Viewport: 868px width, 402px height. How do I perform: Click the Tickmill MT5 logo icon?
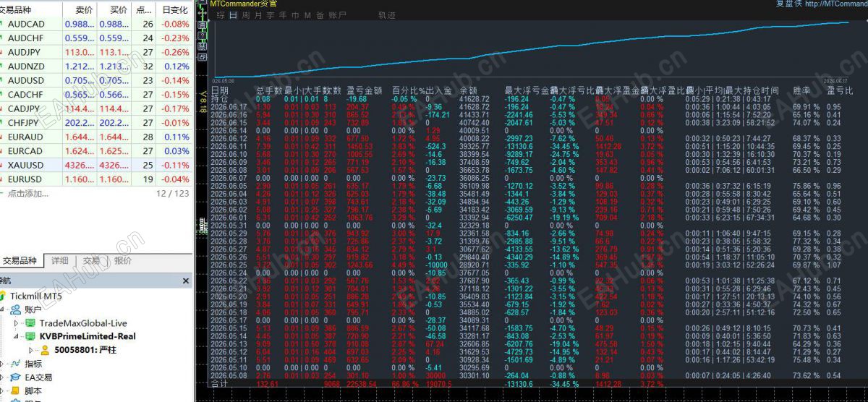(x=3, y=296)
